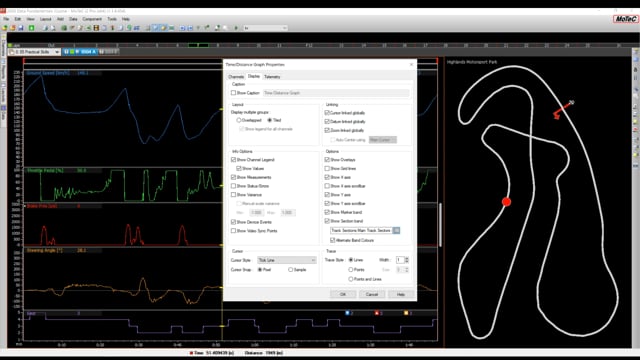Screen dimensions: 640x360
Task: Click the green-highlighted lap in lap band
Action: [198, 45]
